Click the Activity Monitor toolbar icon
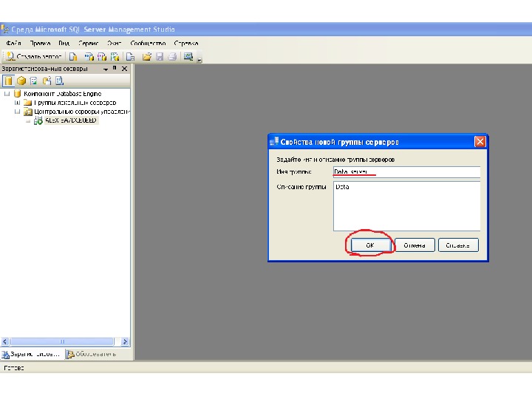Viewport: 532px width, 399px height. coord(188,56)
